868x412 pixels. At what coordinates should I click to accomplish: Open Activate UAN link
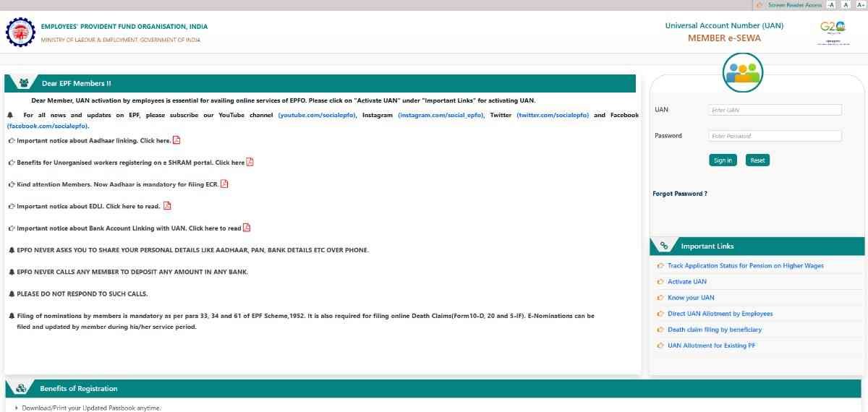pos(686,282)
